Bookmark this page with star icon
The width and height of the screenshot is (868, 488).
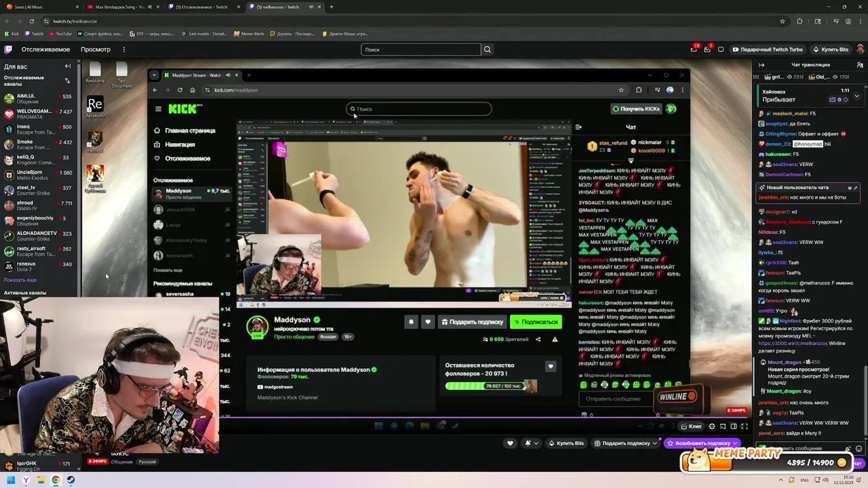click(783, 21)
